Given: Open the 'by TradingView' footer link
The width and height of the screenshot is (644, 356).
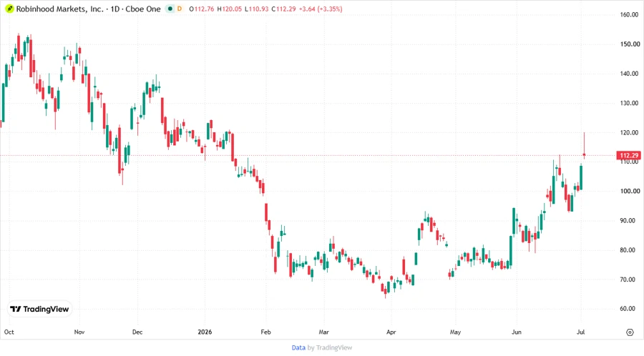Looking at the screenshot, I should pyautogui.click(x=330, y=348).
